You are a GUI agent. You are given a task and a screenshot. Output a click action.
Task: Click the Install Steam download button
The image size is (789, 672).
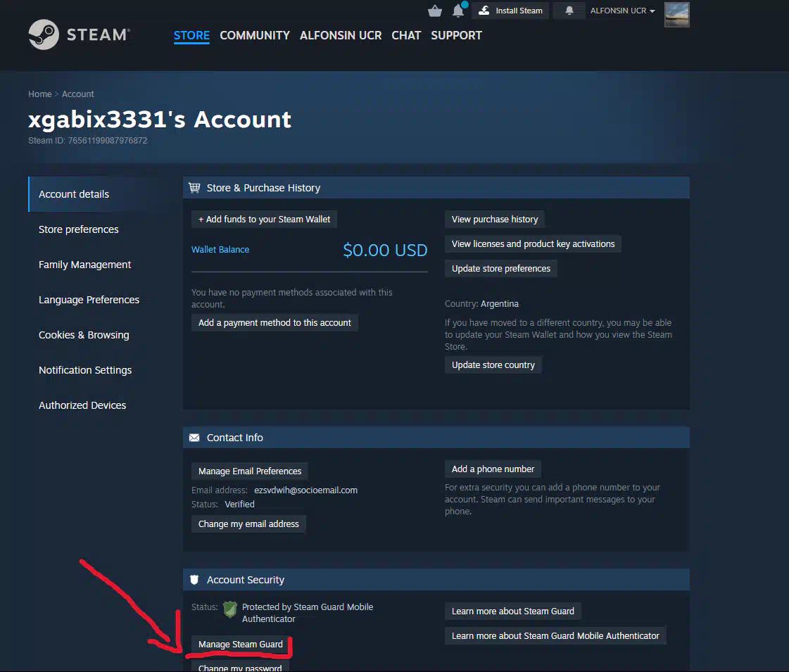click(510, 11)
